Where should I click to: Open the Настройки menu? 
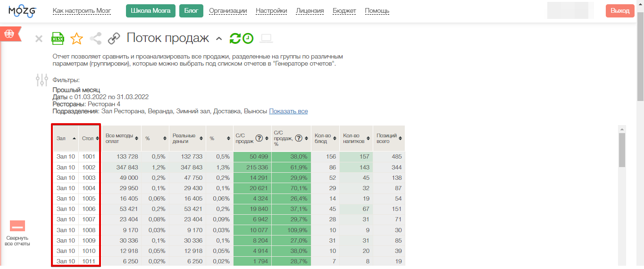pos(271,11)
